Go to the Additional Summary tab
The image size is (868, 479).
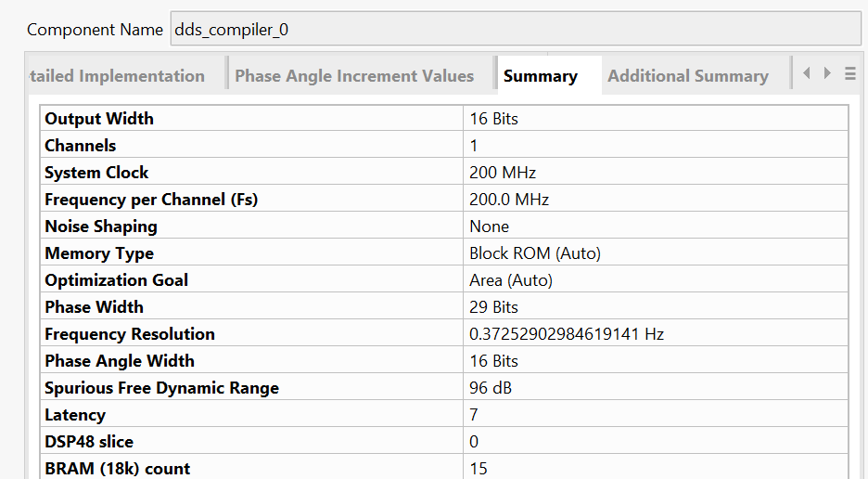[688, 76]
